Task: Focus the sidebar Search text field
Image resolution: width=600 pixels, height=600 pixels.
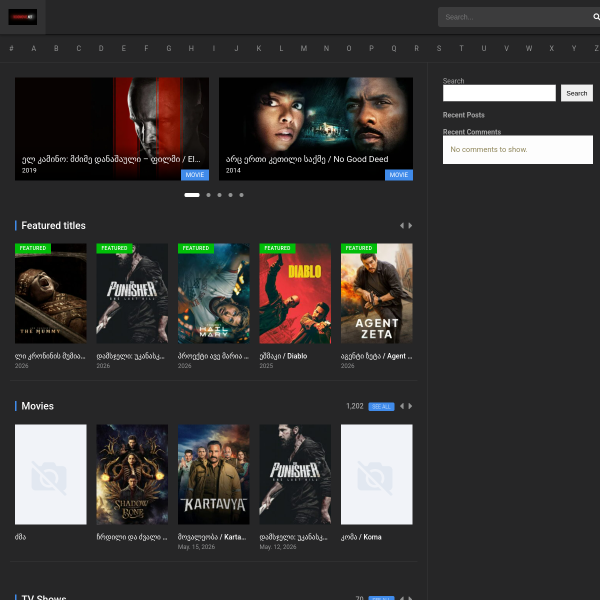Action: click(x=499, y=93)
